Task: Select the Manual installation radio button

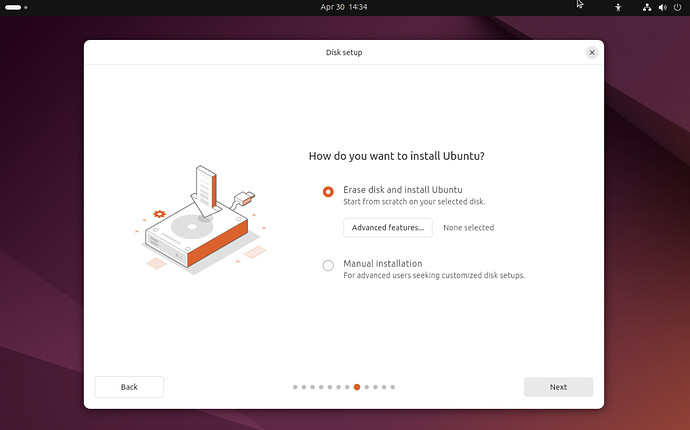Action: 328,266
